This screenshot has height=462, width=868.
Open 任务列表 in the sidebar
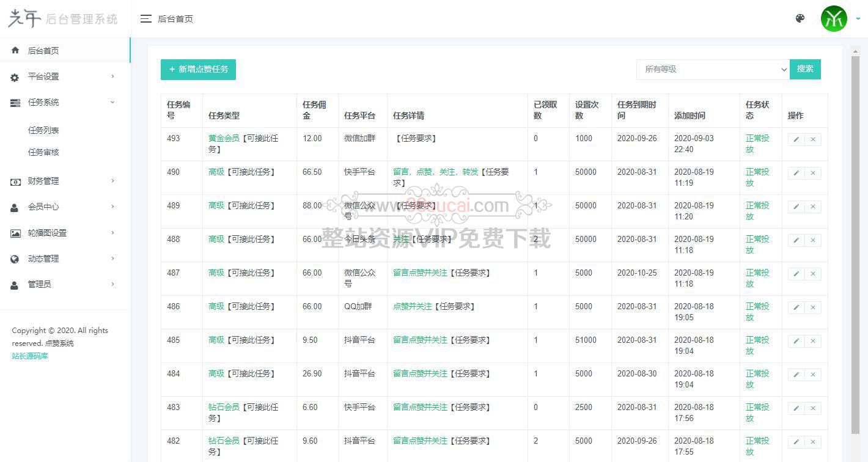[43, 130]
